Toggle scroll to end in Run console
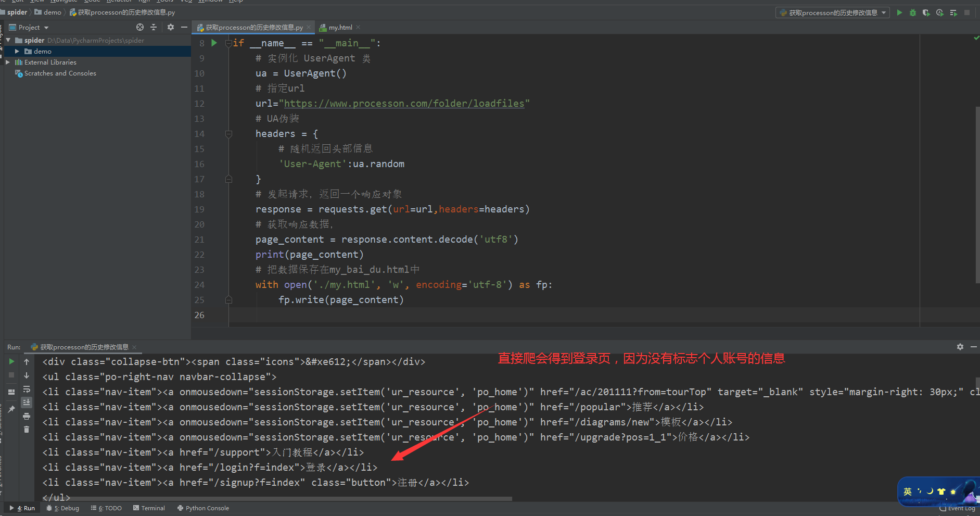This screenshot has height=516, width=980. (x=27, y=402)
